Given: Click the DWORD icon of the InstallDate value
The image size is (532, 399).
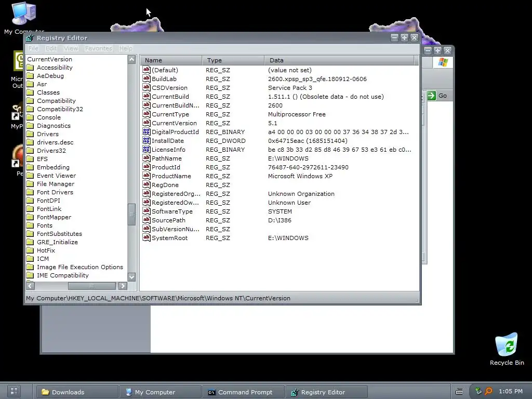Looking at the screenshot, I should [146, 140].
